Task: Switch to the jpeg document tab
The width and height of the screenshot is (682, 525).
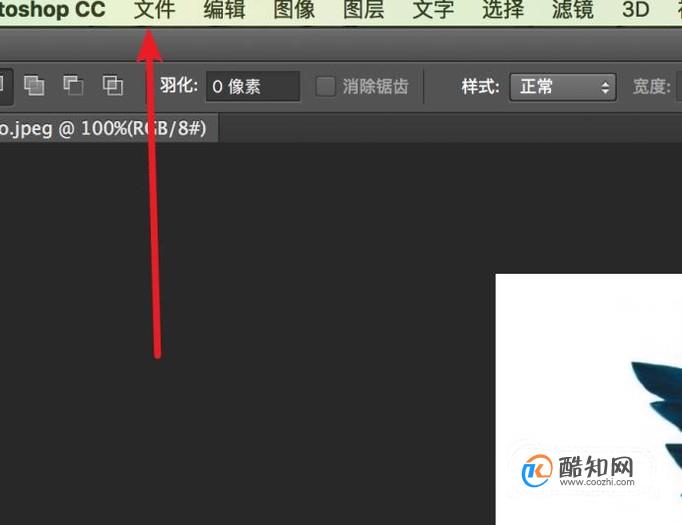Action: pyautogui.click(x=108, y=128)
